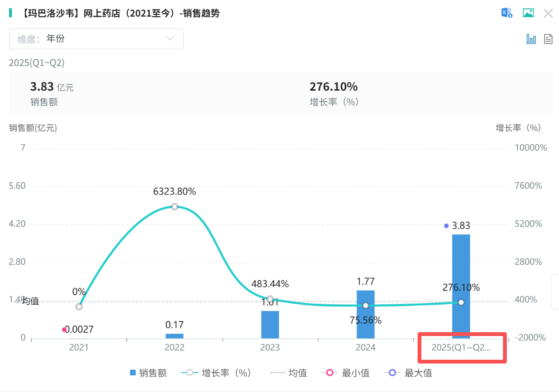The width and height of the screenshot is (559, 392).
Task: Toggle 销售额 legend series
Action: coord(149,373)
